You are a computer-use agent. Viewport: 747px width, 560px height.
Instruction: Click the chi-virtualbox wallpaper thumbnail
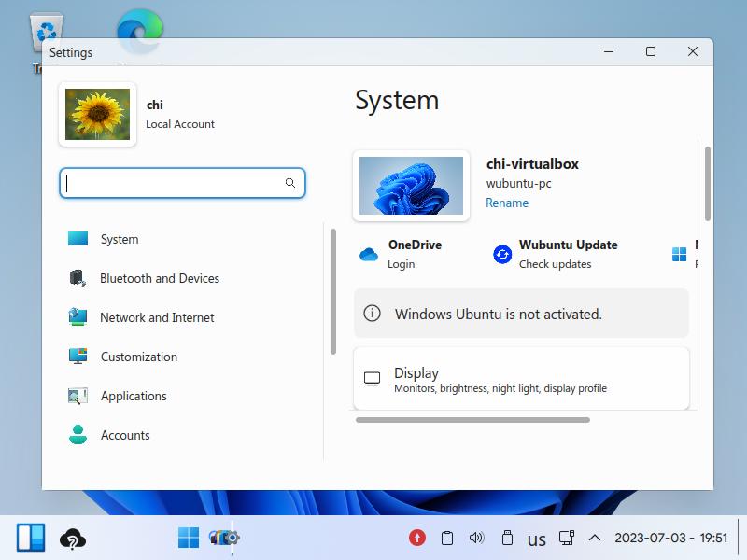(411, 186)
